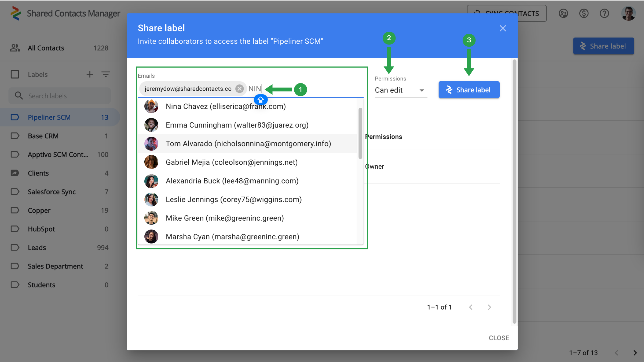Open the Base CRM label
This screenshot has height=362, width=644.
pyautogui.click(x=60, y=136)
